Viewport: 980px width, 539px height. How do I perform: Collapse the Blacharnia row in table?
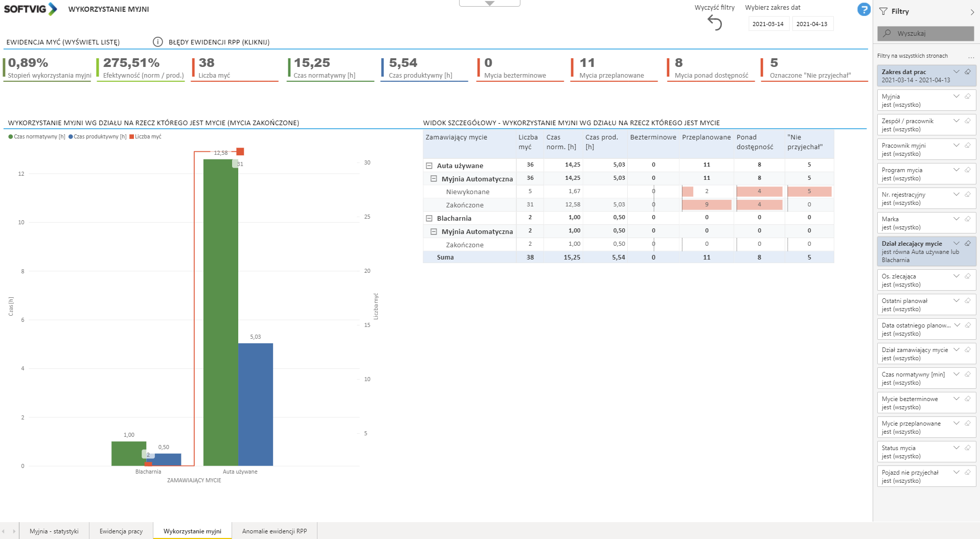(x=429, y=219)
